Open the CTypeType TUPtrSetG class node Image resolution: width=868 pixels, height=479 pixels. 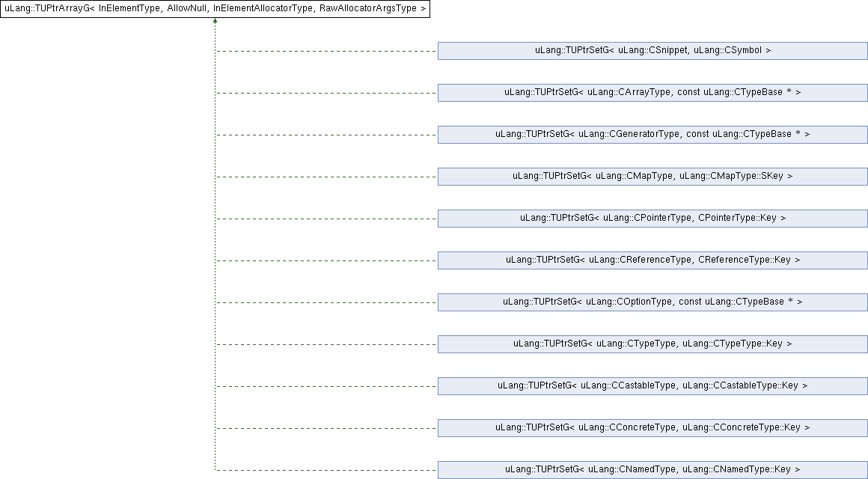click(652, 344)
